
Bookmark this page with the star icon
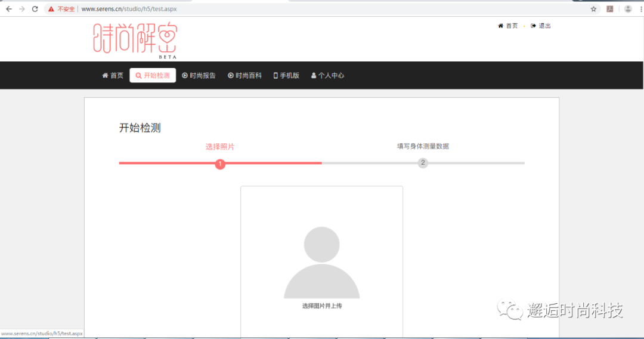coord(593,9)
